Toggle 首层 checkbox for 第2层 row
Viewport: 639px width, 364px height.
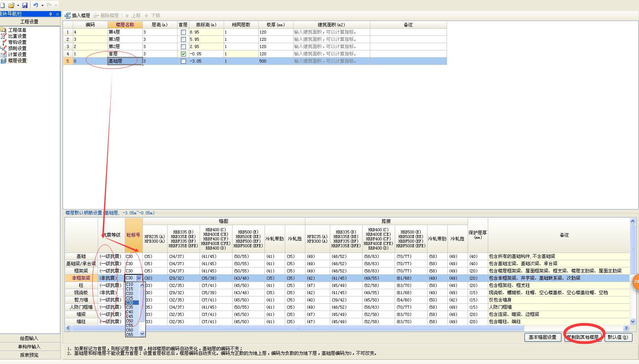tap(183, 47)
